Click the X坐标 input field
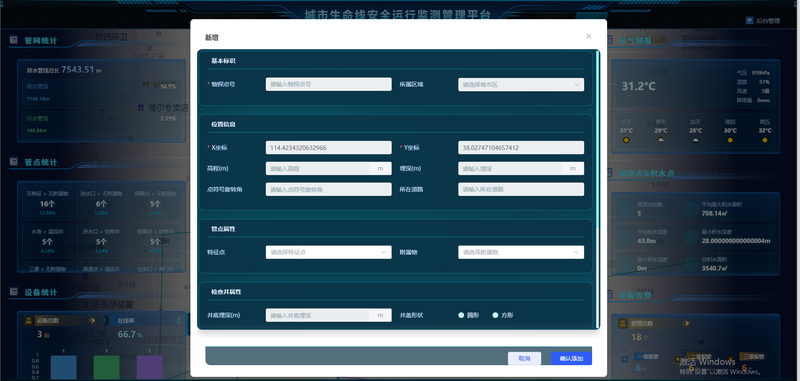The height and width of the screenshot is (381, 800). tap(329, 147)
